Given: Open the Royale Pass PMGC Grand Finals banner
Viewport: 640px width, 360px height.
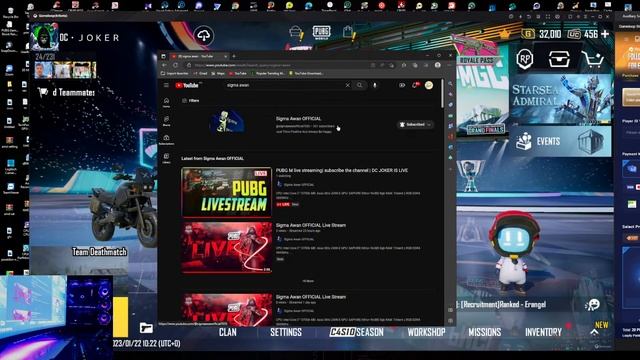Looking at the screenshot, I should tap(482, 96).
